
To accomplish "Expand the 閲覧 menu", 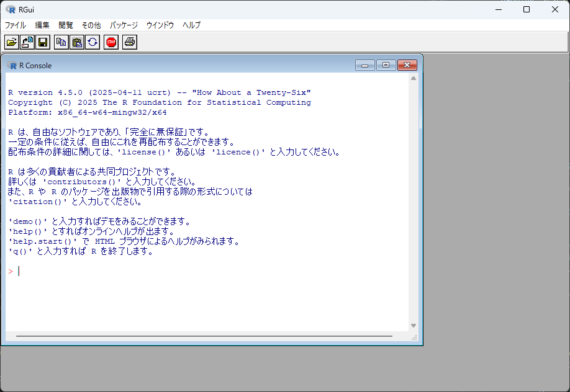I will click(66, 25).
